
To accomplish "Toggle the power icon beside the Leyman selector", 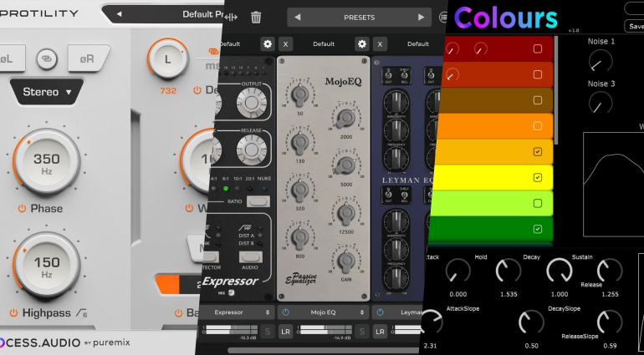I will [380, 312].
